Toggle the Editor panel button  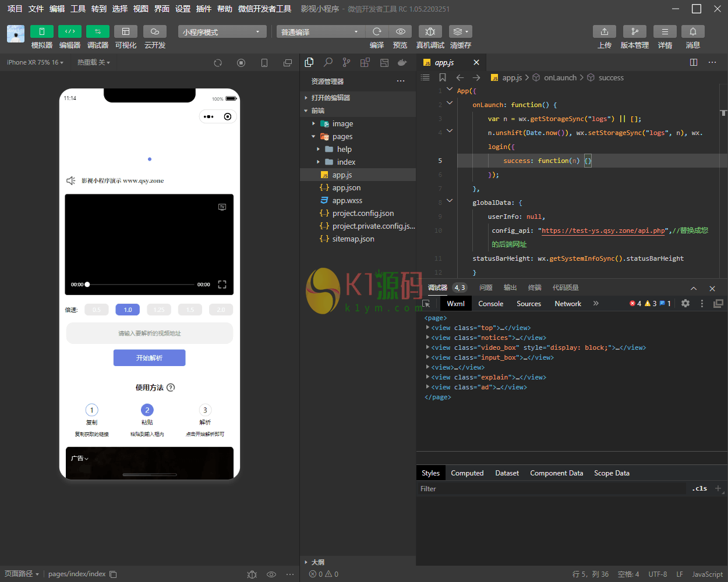click(x=69, y=31)
